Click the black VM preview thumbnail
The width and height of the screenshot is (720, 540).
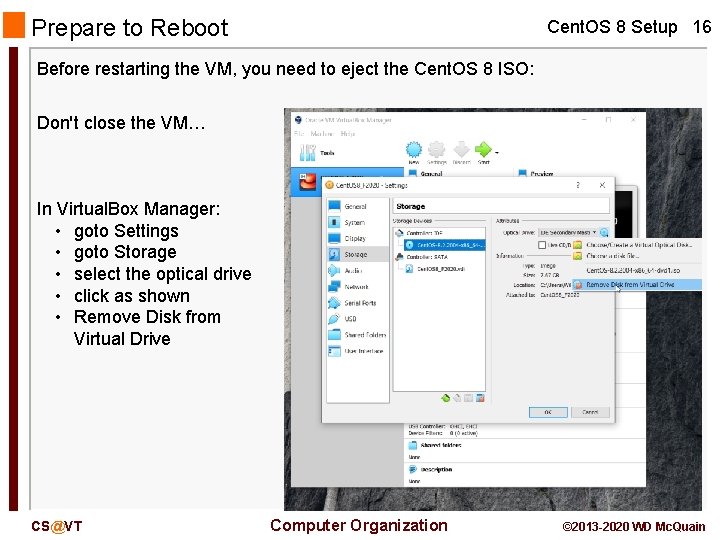point(624,212)
